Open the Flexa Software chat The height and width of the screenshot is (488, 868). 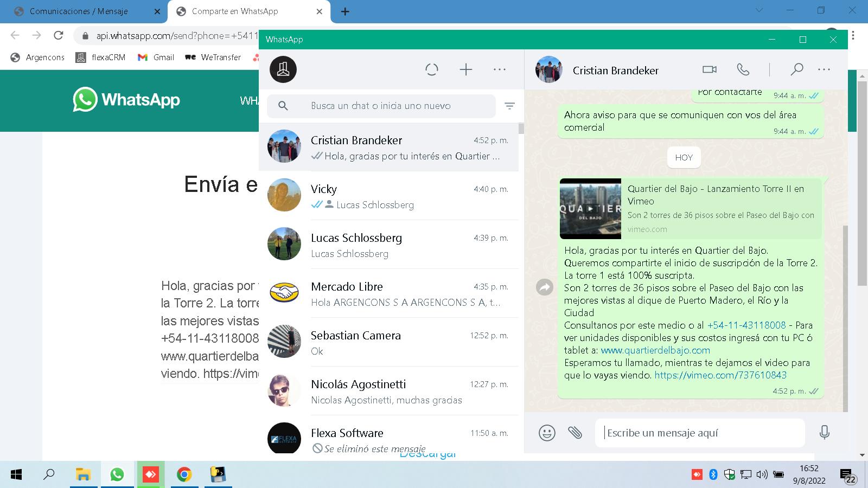point(388,434)
